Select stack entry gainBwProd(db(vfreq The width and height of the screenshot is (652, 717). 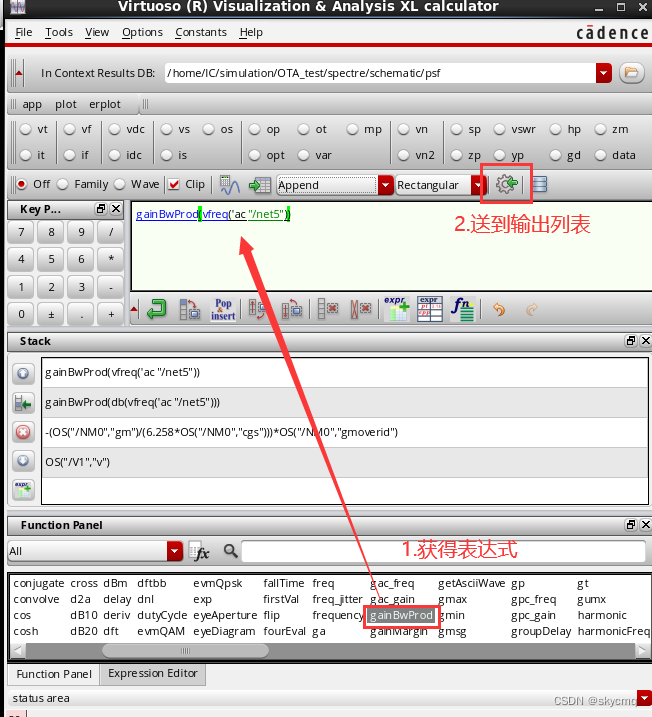pyautogui.click(x=345, y=402)
